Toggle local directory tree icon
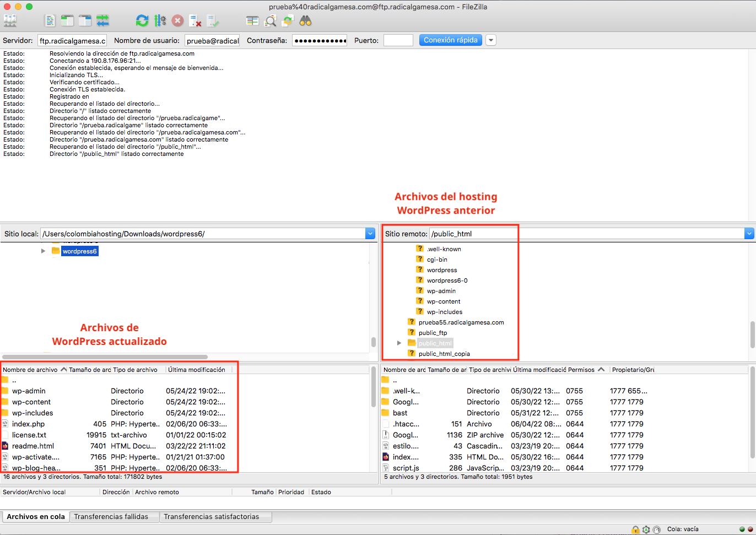This screenshot has width=756, height=535. pyautogui.click(x=67, y=21)
